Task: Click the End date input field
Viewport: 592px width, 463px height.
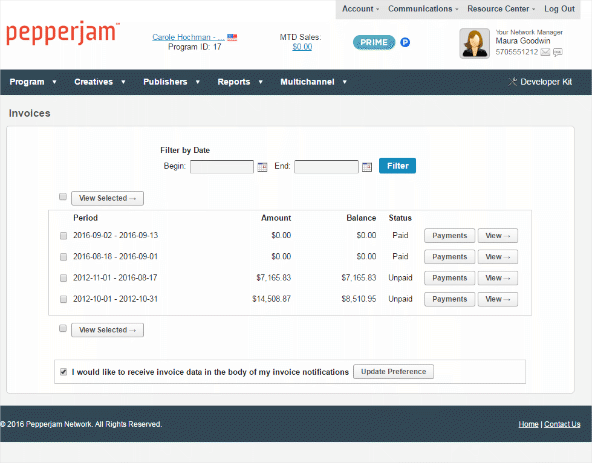Action: [x=326, y=167]
